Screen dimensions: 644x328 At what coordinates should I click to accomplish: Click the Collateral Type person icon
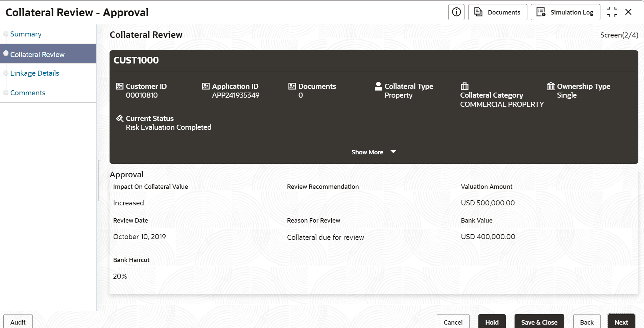pyautogui.click(x=378, y=86)
